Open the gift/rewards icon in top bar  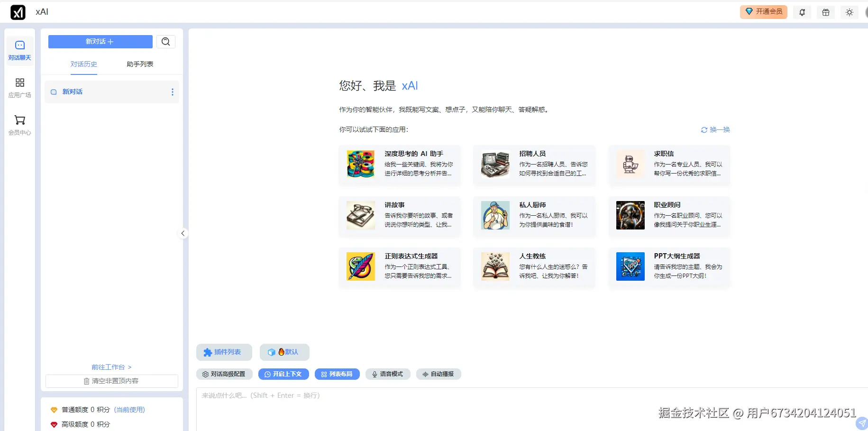coord(825,12)
